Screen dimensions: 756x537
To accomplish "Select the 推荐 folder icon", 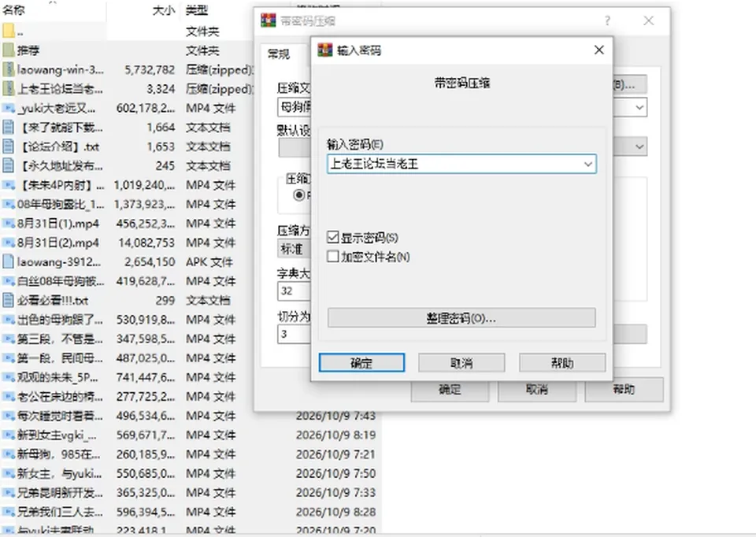I will (8, 50).
